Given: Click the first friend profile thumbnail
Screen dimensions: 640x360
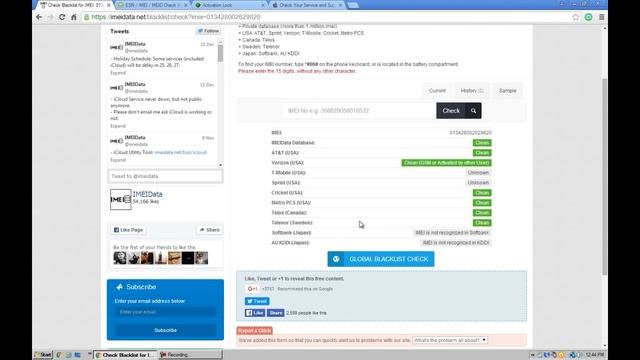Looking at the screenshot, I should (120, 258).
